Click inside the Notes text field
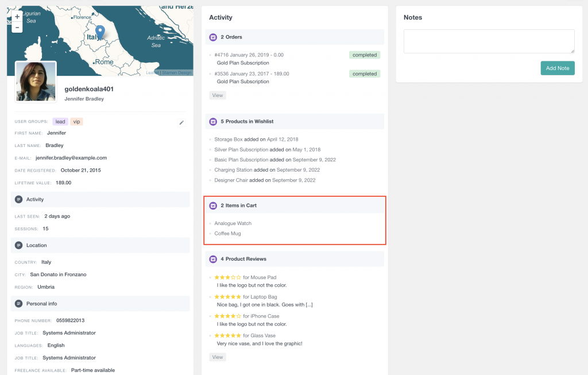 (x=488, y=41)
